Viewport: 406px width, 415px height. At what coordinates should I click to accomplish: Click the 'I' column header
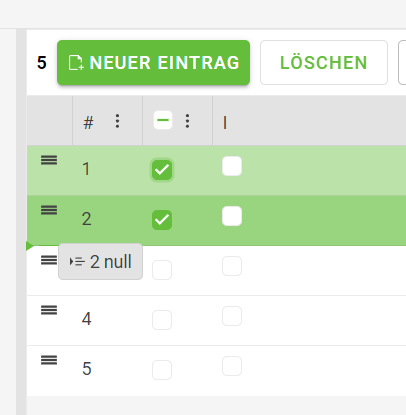[x=225, y=123]
